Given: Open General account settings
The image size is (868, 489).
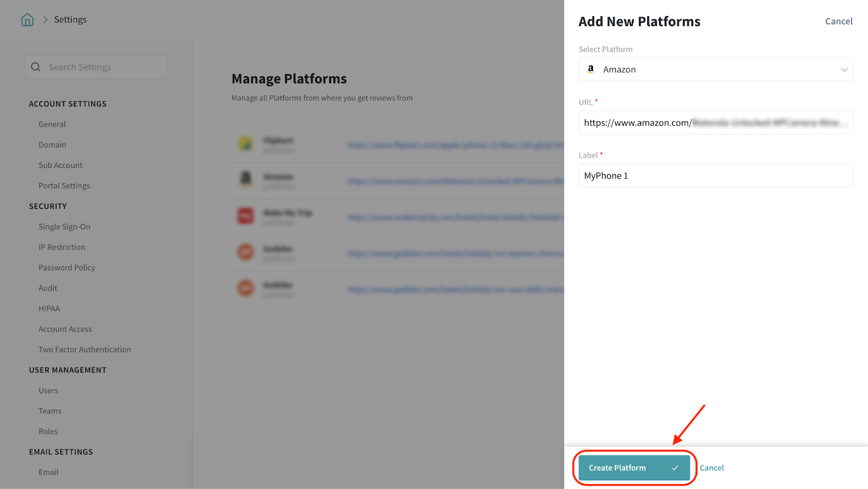Looking at the screenshot, I should 52,124.
